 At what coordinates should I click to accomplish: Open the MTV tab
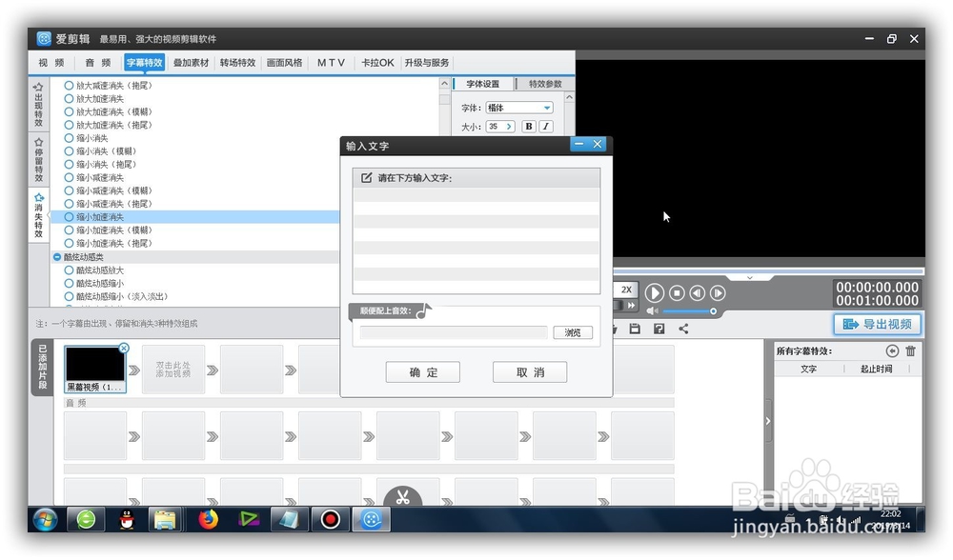coord(332,63)
